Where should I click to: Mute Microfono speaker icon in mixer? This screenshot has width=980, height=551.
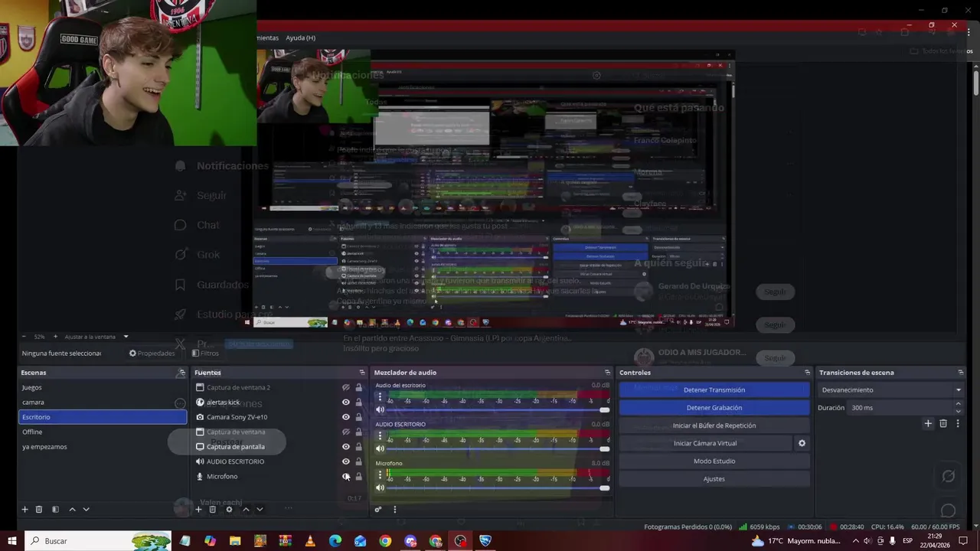pyautogui.click(x=380, y=487)
